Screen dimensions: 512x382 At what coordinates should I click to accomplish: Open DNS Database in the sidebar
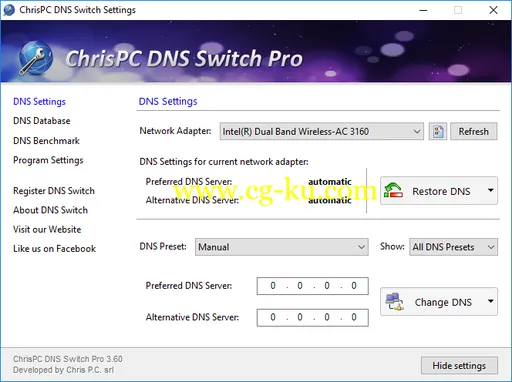[42, 121]
